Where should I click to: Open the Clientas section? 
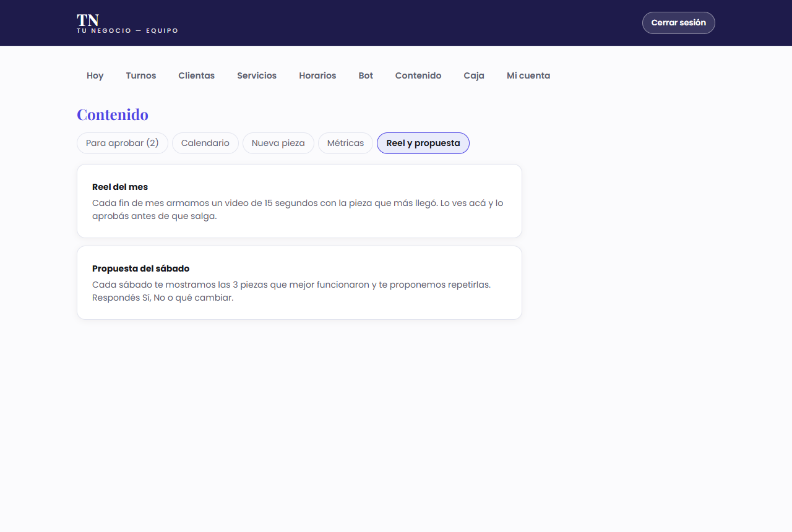tap(197, 75)
